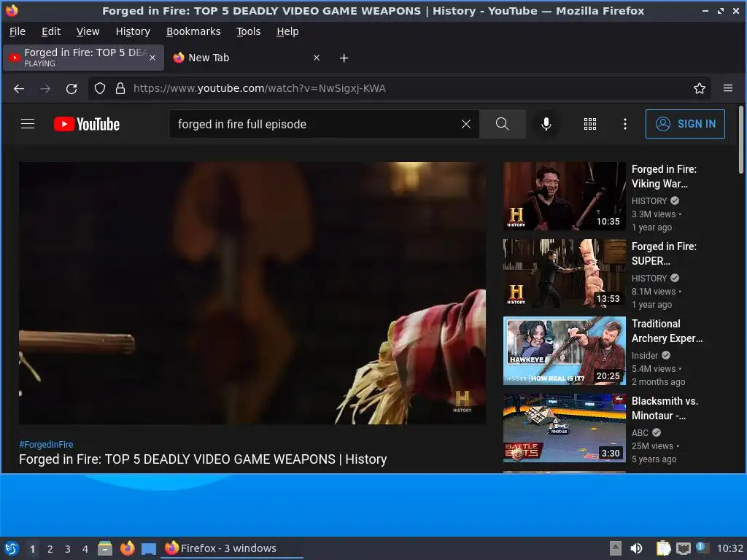
Task: Open the 13:53 SUPER video thumbnail
Action: point(564,273)
